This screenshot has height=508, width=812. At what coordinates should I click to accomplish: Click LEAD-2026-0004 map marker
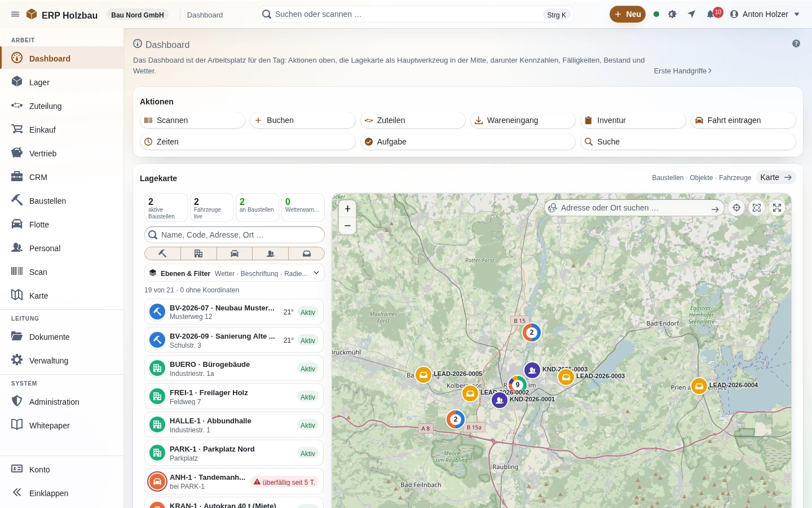pos(699,387)
